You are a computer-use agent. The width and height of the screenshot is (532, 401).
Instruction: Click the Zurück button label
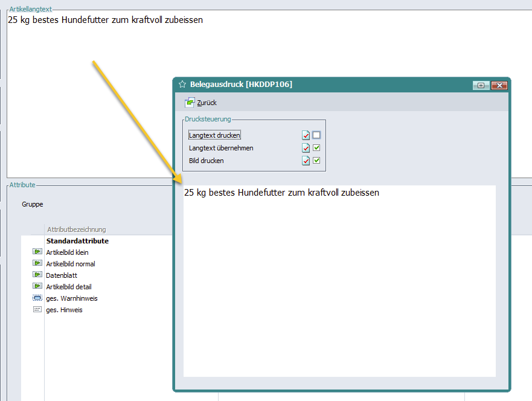point(207,103)
